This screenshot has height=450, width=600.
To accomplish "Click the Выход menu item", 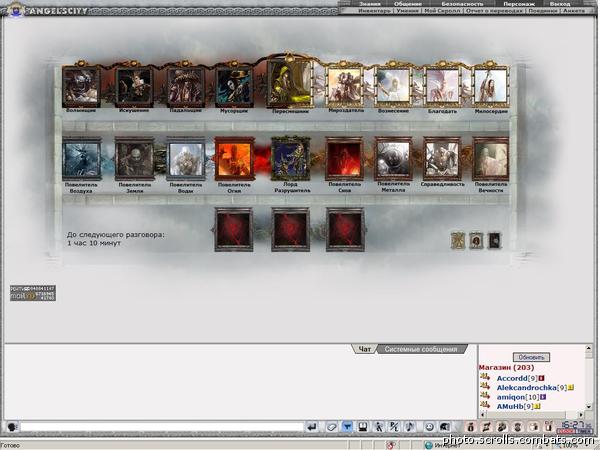I will (560, 4).
